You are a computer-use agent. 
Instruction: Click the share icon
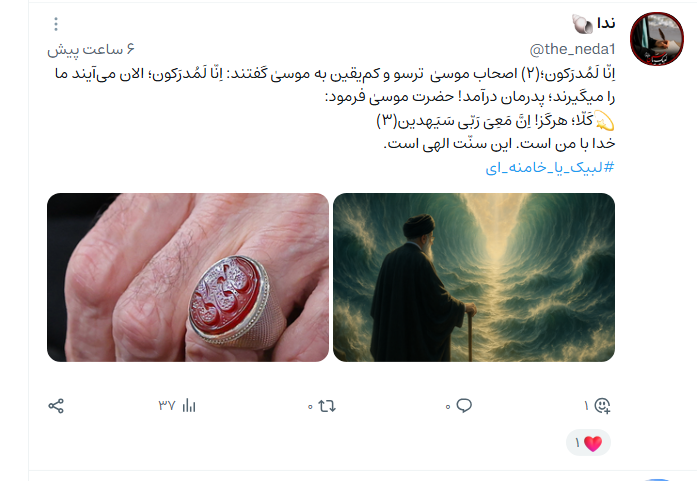56,406
